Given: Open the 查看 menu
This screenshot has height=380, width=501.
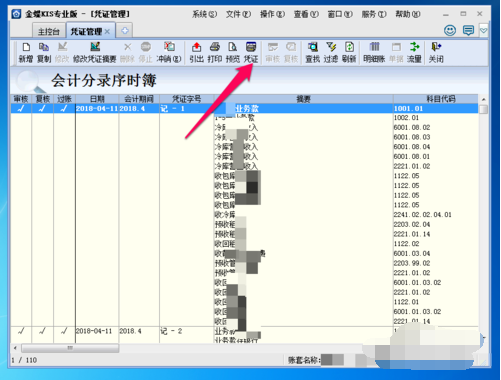Looking at the screenshot, I should 306,14.
